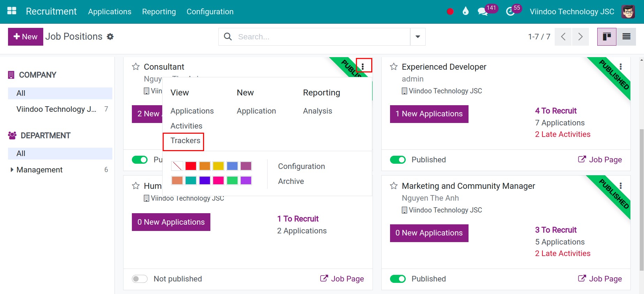The image size is (644, 294).
Task: Expand the Management department tree
Action: 12,170
